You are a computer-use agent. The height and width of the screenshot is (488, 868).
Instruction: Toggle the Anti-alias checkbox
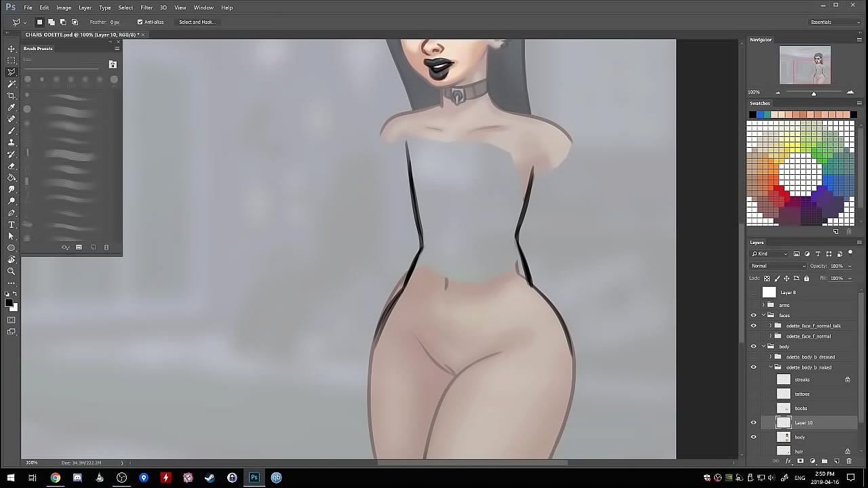click(140, 22)
